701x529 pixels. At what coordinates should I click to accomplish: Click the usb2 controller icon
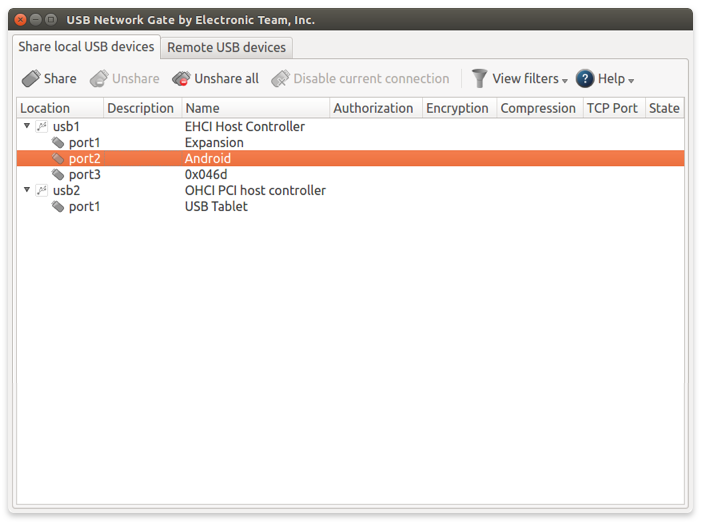[x=42, y=190]
